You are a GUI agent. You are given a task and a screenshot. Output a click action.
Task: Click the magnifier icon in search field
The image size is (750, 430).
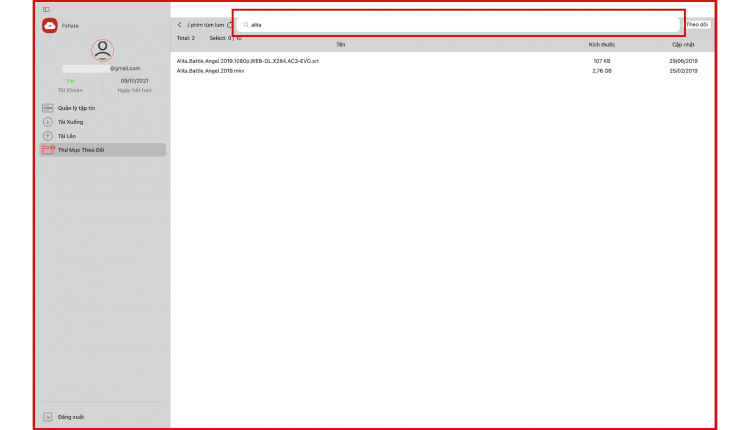pyautogui.click(x=246, y=25)
